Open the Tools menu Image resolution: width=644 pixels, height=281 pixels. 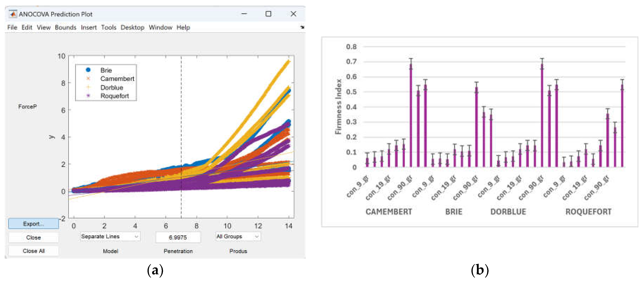[109, 27]
